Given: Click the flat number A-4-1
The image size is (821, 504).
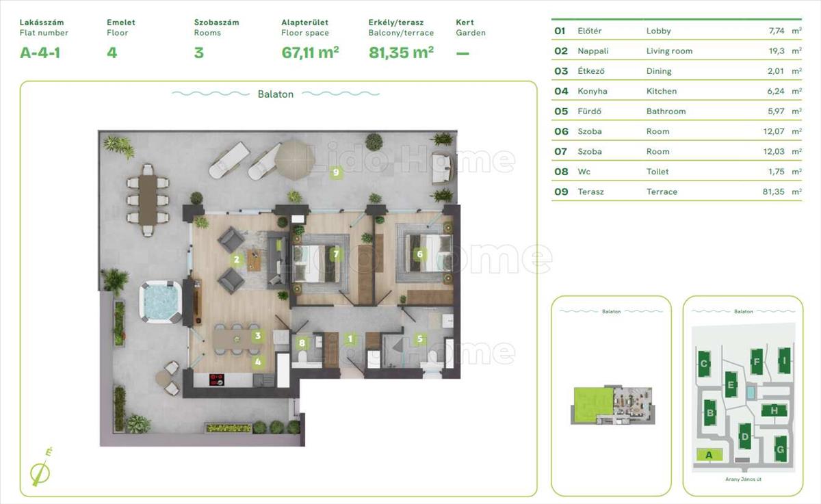Looking at the screenshot, I should [40, 53].
